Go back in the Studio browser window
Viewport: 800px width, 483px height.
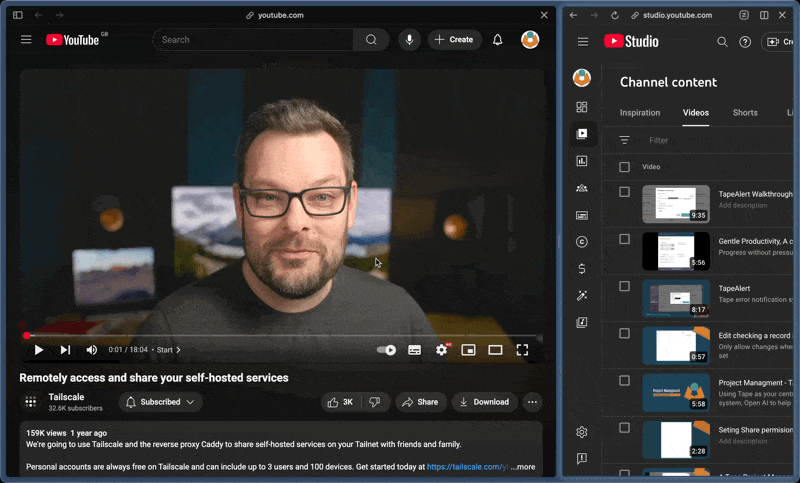pos(573,15)
